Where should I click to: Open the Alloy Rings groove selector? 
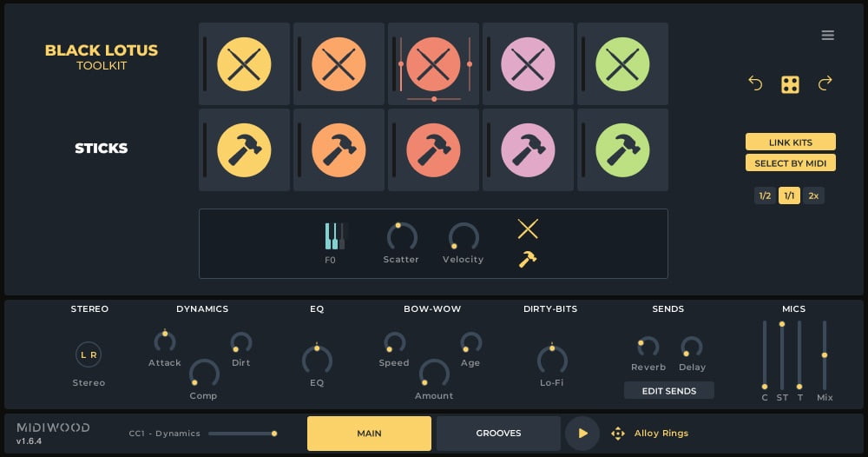(x=661, y=433)
